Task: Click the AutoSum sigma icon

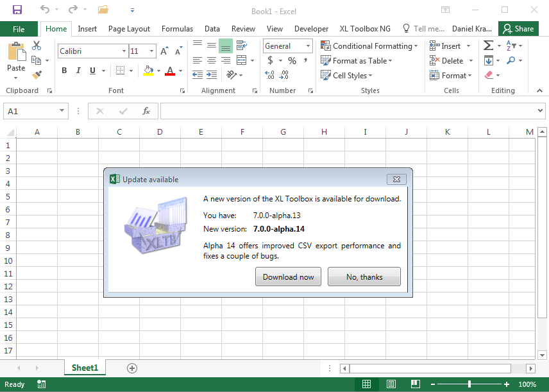Action: (x=489, y=46)
